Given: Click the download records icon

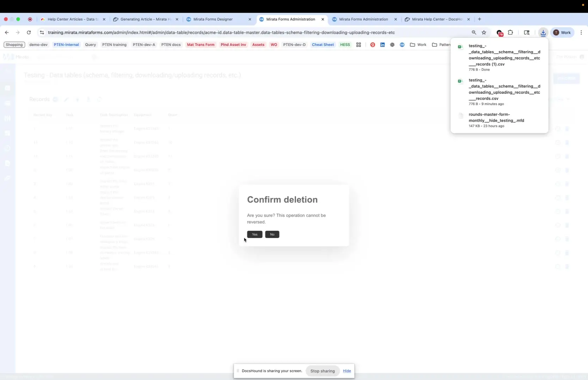Looking at the screenshot, I should (88, 99).
